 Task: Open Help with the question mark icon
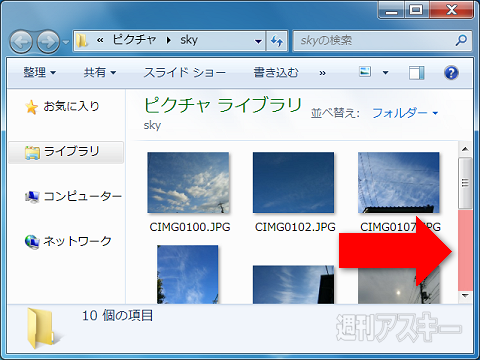click(451, 73)
